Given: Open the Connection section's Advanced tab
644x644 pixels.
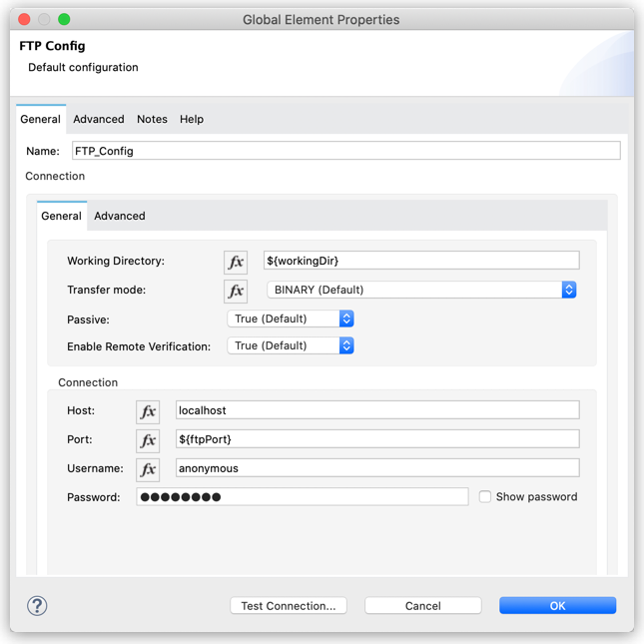Looking at the screenshot, I should point(120,216).
